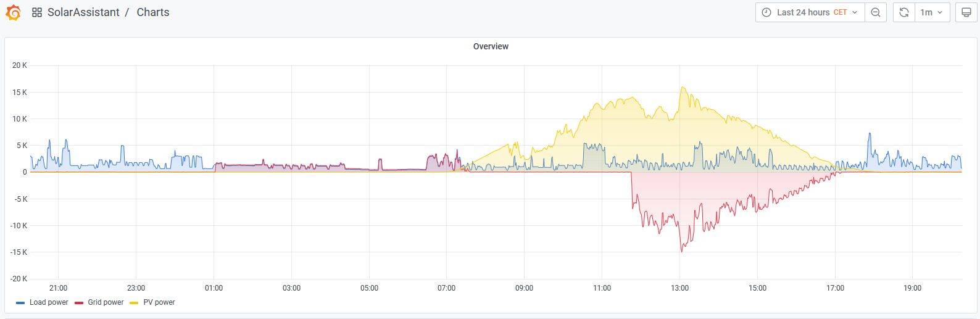The width and height of the screenshot is (980, 319).
Task: Open the dashboards grid icon
Action: (37, 12)
